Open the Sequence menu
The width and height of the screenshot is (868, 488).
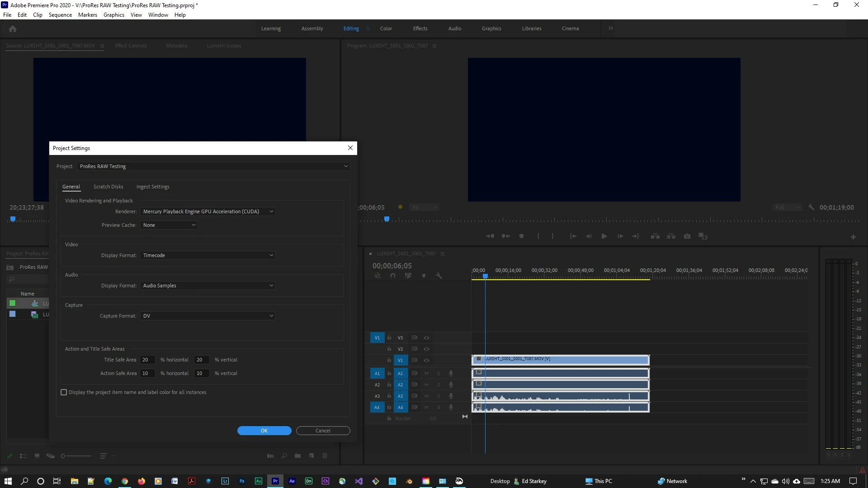[x=60, y=14]
